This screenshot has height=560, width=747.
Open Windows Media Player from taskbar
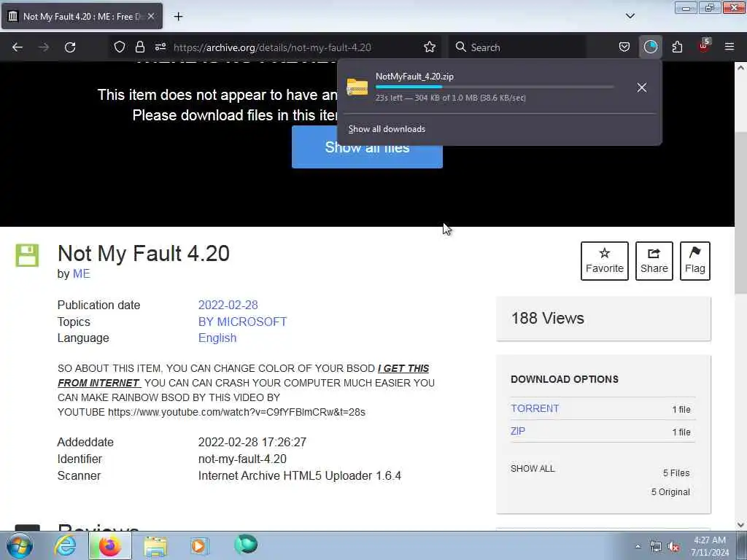click(x=198, y=545)
